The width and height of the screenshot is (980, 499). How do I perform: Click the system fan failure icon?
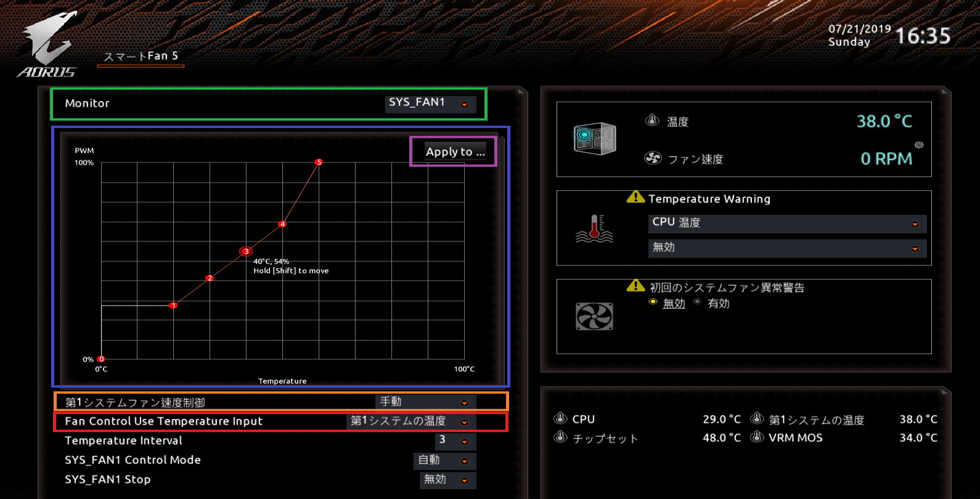[x=594, y=317]
